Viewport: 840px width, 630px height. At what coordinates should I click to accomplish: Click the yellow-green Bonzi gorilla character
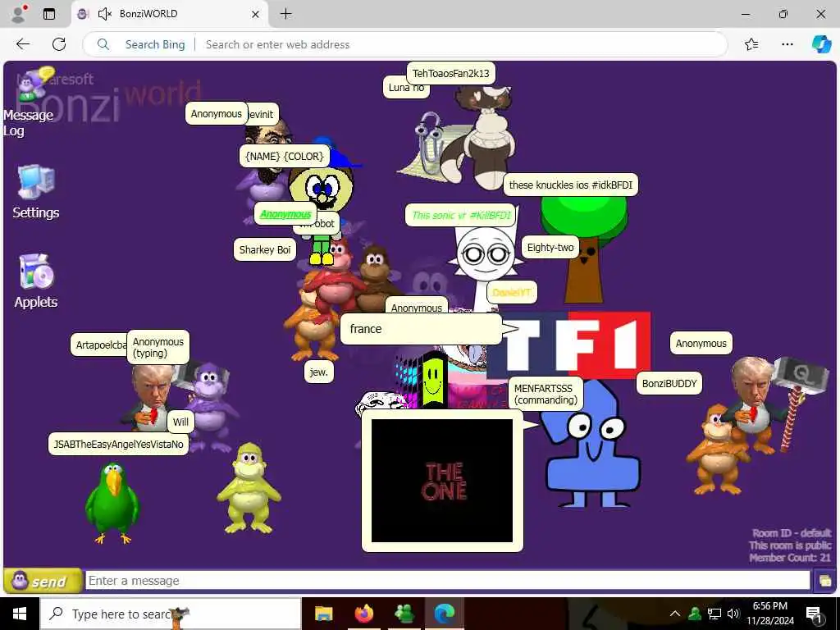click(249, 488)
